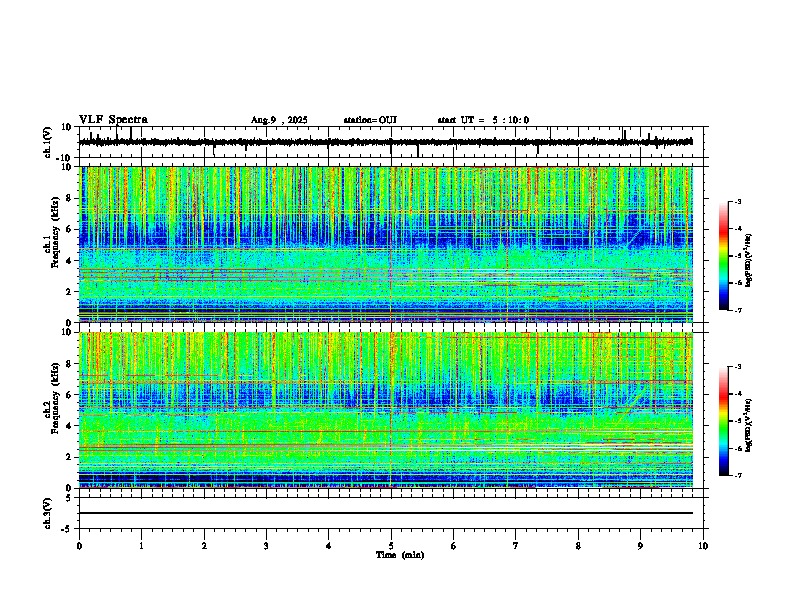Screen dimensions: 792x612
Task: Click inside the ch.1 frequency spectrogram
Action: click(x=386, y=244)
